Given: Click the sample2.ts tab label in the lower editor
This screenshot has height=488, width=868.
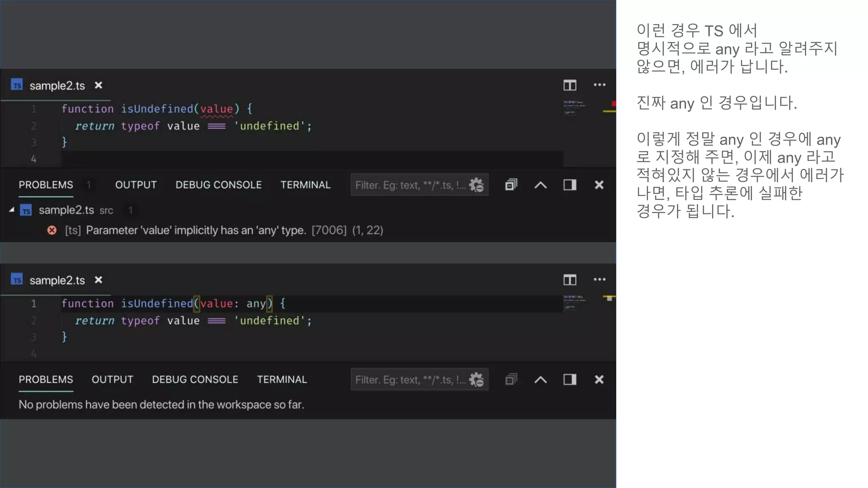Looking at the screenshot, I should (x=57, y=280).
